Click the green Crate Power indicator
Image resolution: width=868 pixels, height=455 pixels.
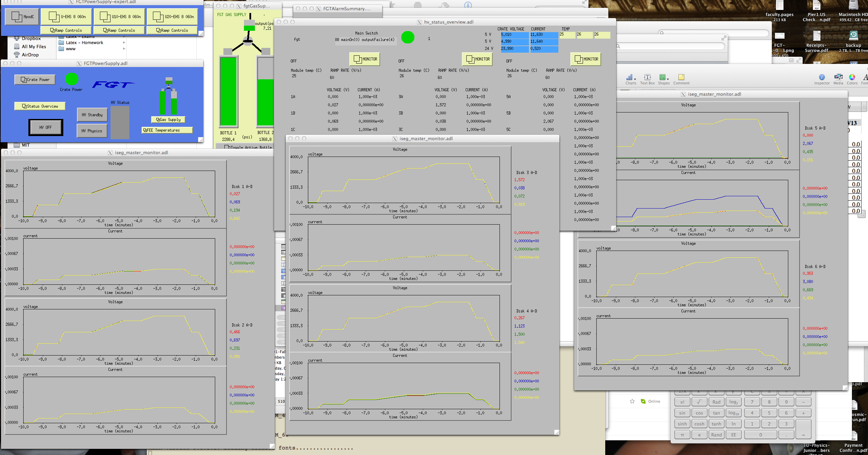(72, 79)
